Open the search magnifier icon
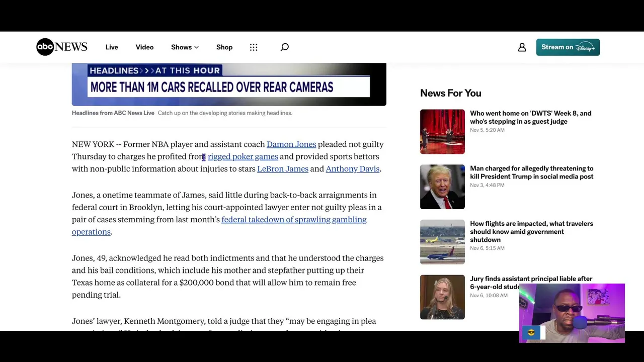644x362 pixels. pyautogui.click(x=284, y=47)
